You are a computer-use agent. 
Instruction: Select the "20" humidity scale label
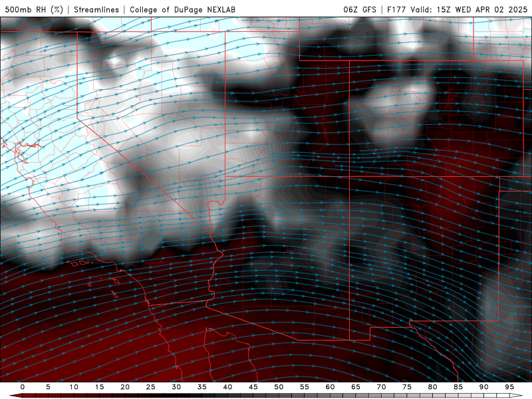pos(125,387)
